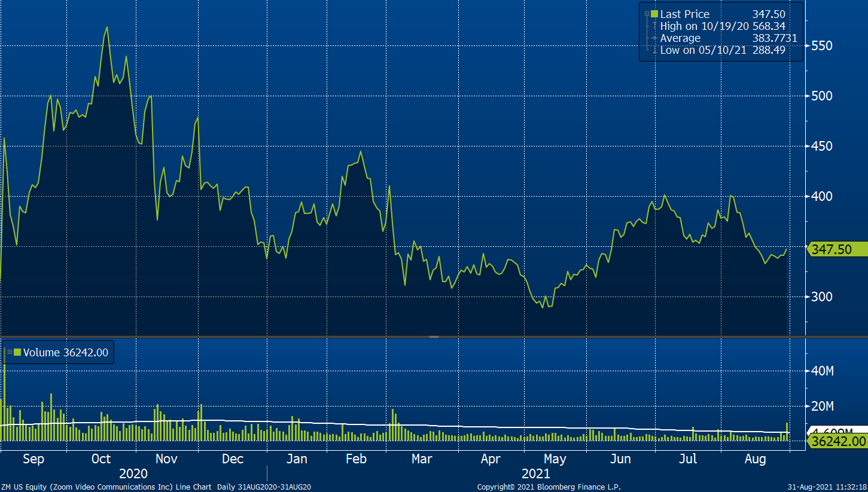
Task: Click the 31-Aug-2021 11:32:18 timestamp
Action: coord(827,487)
